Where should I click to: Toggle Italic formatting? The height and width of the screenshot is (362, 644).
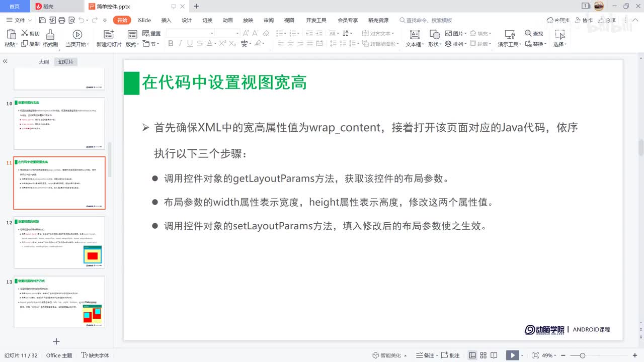click(181, 44)
